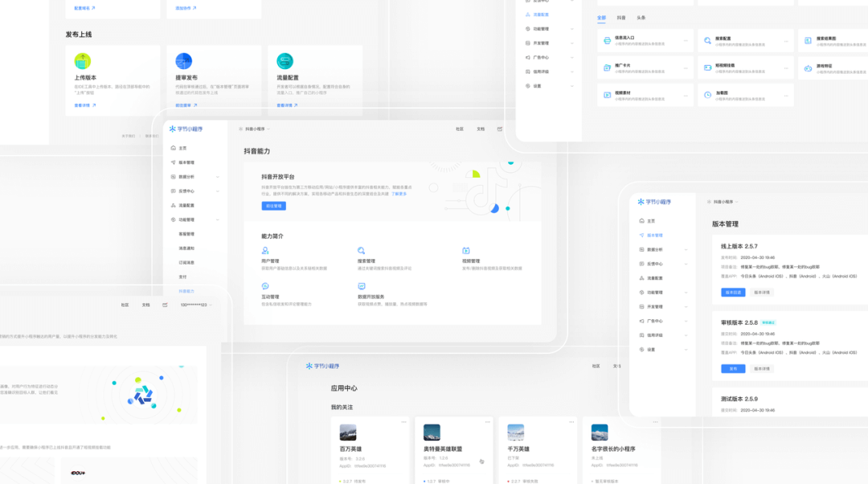Viewport: 868px width, 484px height.
Task: Open the 千万英雄 app thumbnail
Action: click(515, 433)
